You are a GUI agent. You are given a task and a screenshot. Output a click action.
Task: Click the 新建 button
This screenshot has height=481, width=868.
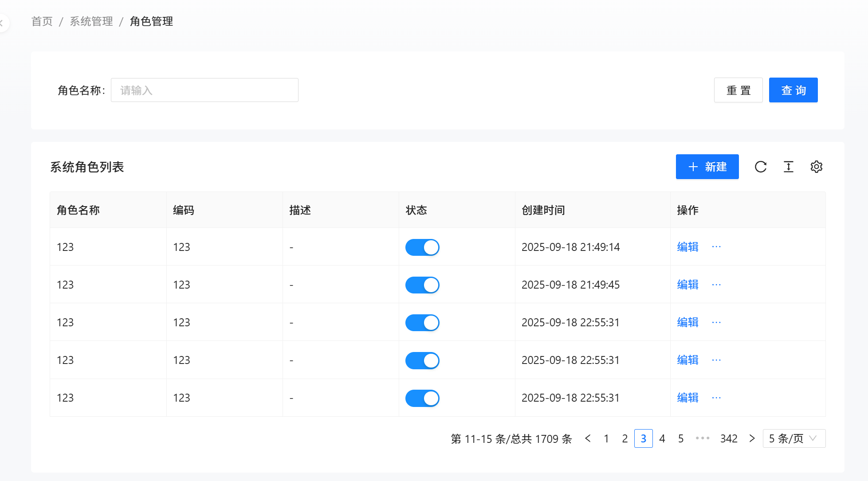pos(707,167)
